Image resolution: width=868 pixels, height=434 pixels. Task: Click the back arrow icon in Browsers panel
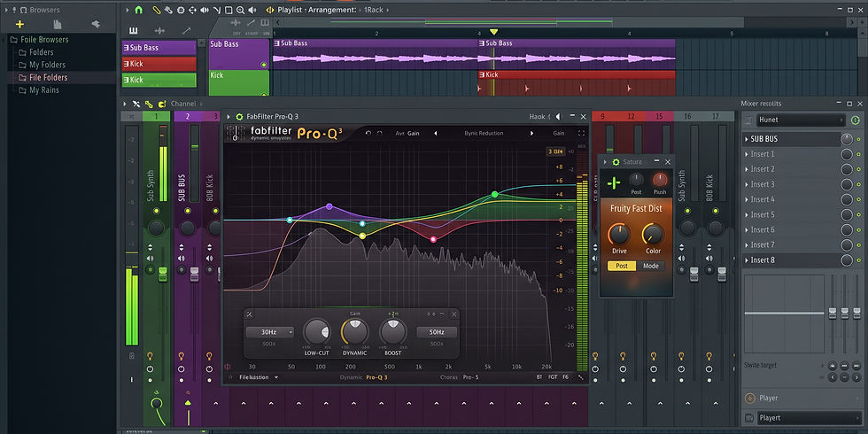point(96,24)
